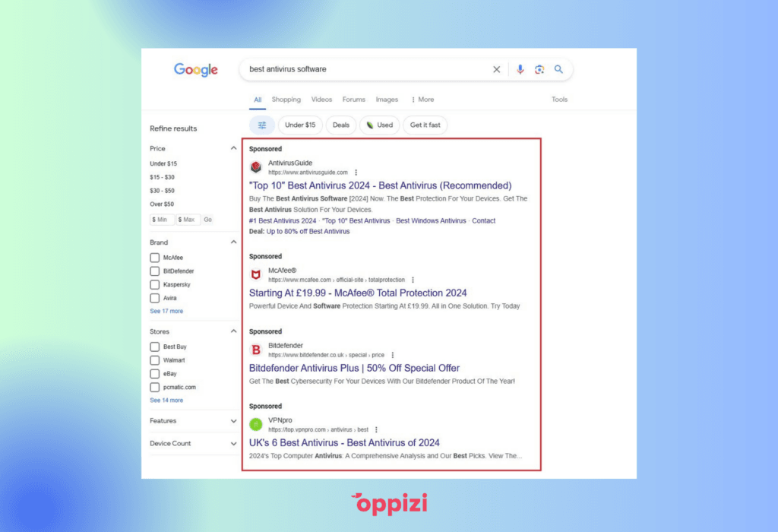Switch to the Images tab
This screenshot has width=778, height=532.
click(387, 100)
